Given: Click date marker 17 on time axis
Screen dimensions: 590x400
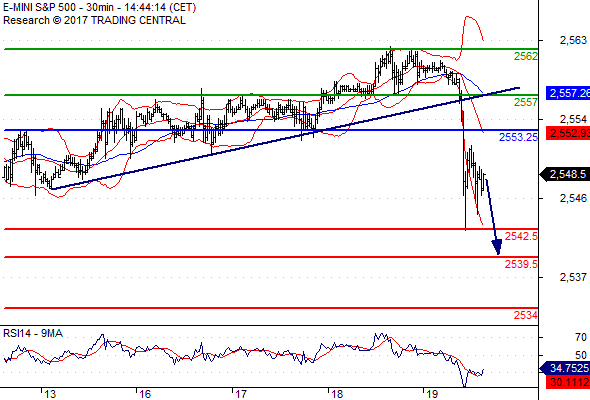Looking at the screenshot, I should pos(240,394).
